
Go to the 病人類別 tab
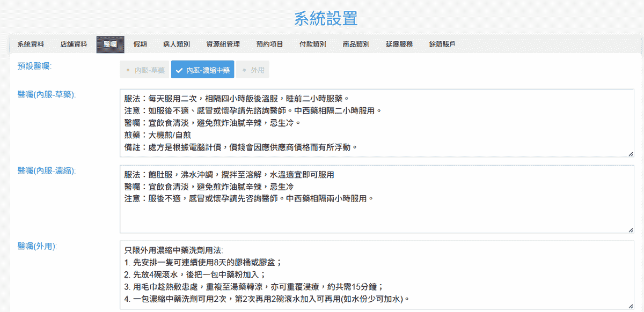pyautogui.click(x=177, y=44)
